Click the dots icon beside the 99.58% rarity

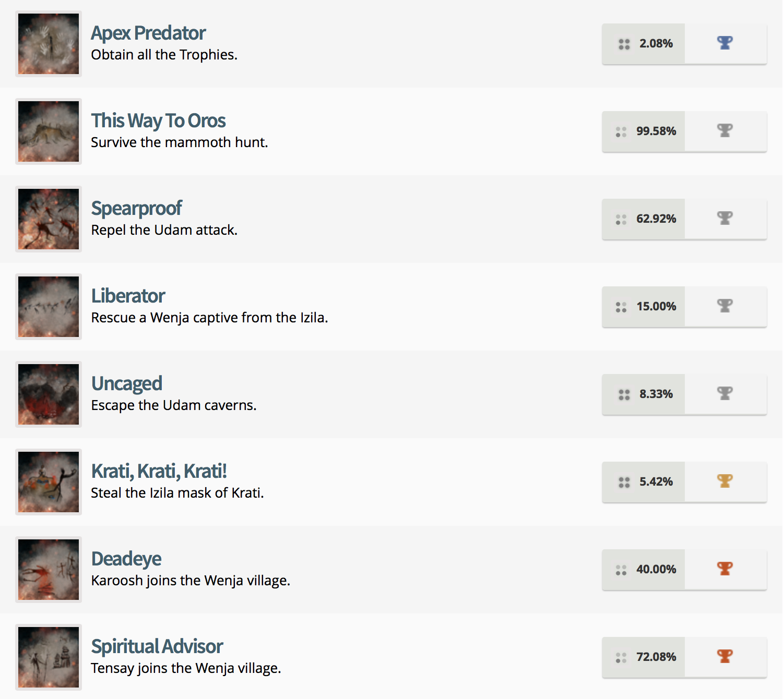621,132
